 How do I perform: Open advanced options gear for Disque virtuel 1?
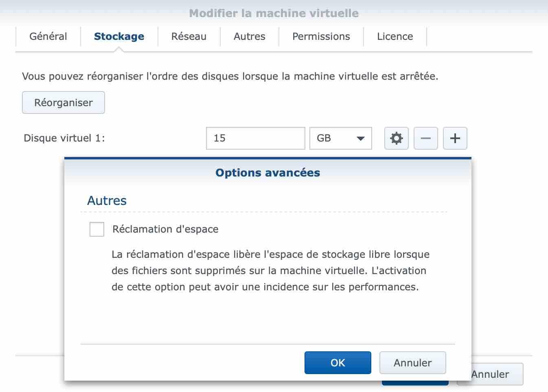396,138
